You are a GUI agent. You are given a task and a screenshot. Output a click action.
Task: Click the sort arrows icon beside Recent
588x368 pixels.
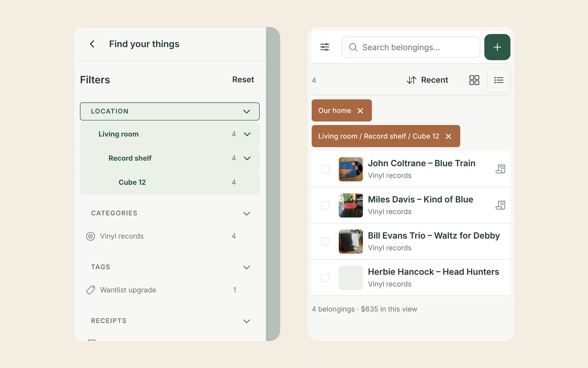(412, 80)
